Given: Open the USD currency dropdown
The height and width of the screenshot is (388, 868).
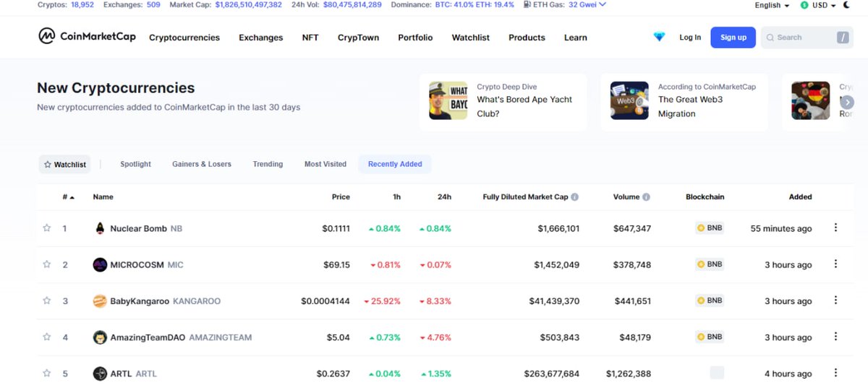Looking at the screenshot, I should click(x=818, y=5).
